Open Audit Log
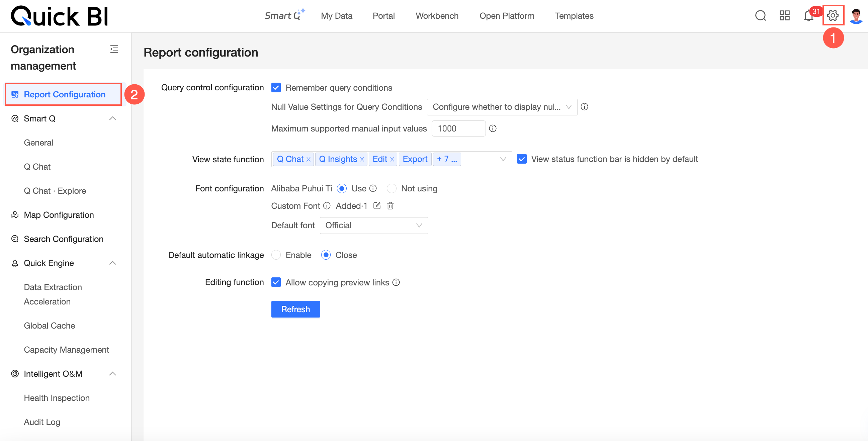Viewport: 868px width, 441px height. click(x=42, y=422)
